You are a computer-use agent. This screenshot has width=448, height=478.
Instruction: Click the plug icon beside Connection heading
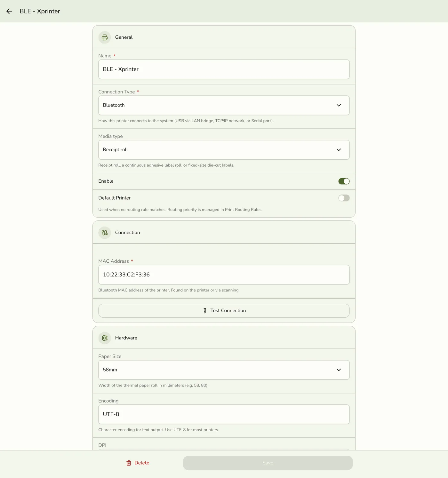click(105, 233)
